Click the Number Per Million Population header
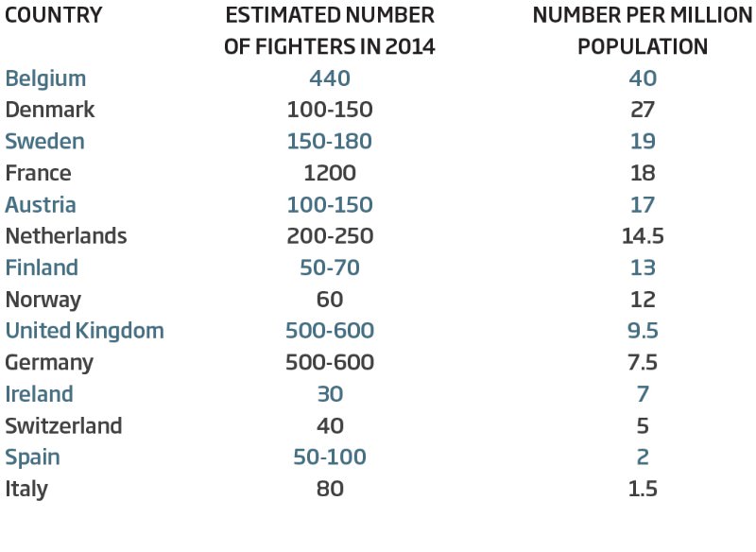Image resolution: width=756 pixels, height=552 pixels. click(x=643, y=31)
